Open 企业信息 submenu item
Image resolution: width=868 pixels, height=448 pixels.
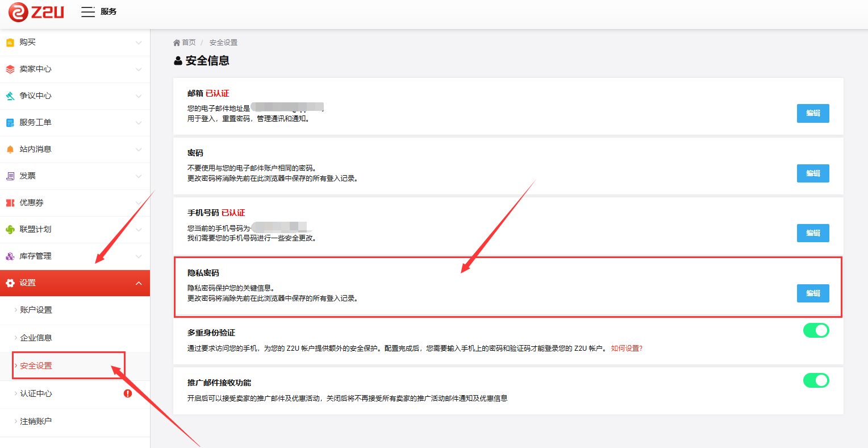tap(75, 338)
